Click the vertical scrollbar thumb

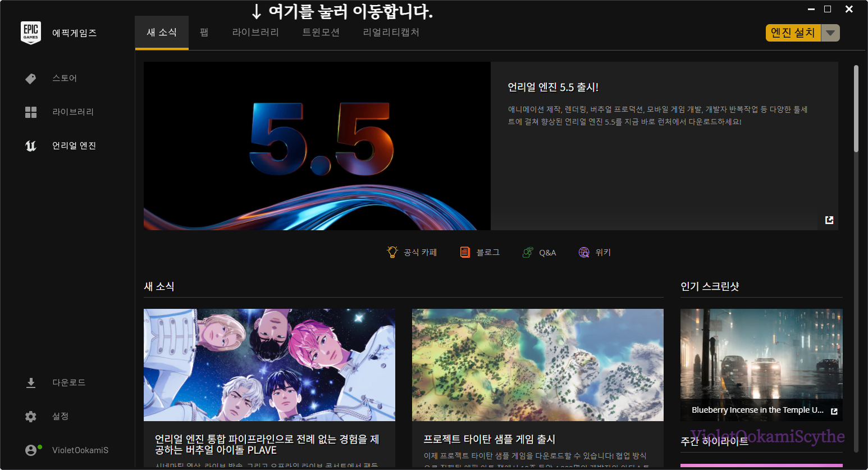tap(856, 108)
